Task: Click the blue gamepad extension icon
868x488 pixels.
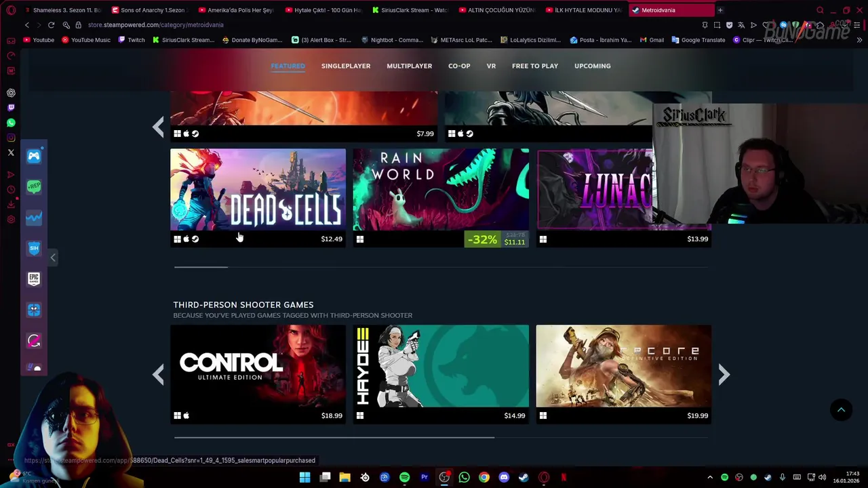Action: 34,156
